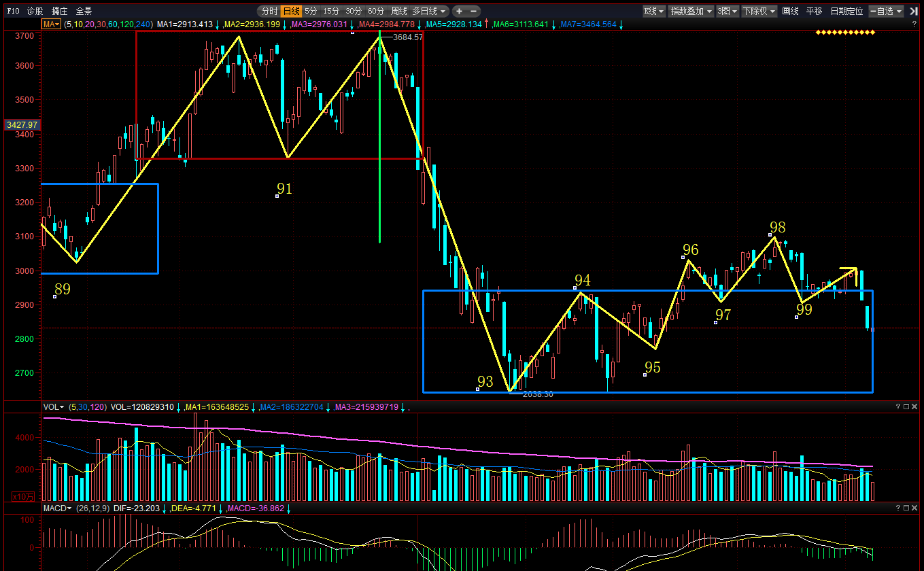Click the DIF=-23.203 value label

point(136,508)
